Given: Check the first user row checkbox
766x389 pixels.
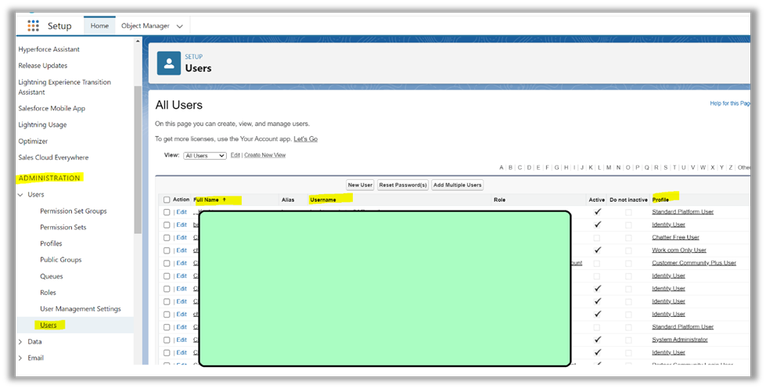Looking at the screenshot, I should point(167,213).
